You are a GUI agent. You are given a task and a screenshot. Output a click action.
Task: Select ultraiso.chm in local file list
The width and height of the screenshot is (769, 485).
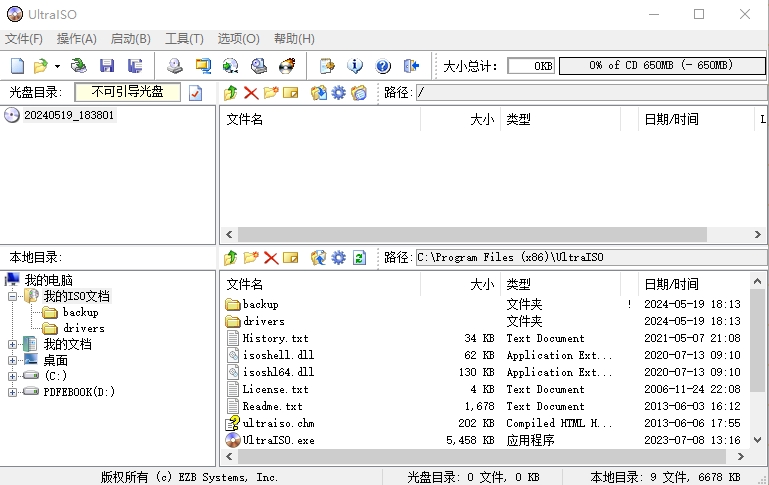(279, 423)
